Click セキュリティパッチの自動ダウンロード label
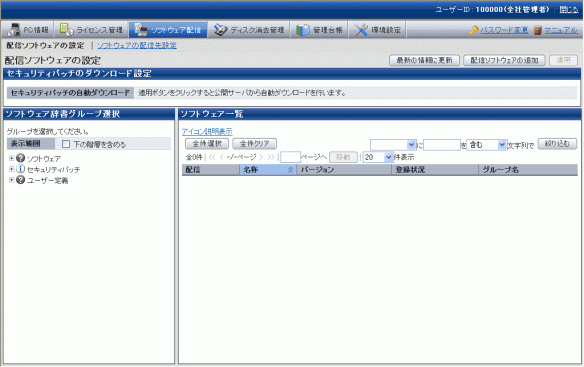The height and width of the screenshot is (367, 584). pos(70,93)
